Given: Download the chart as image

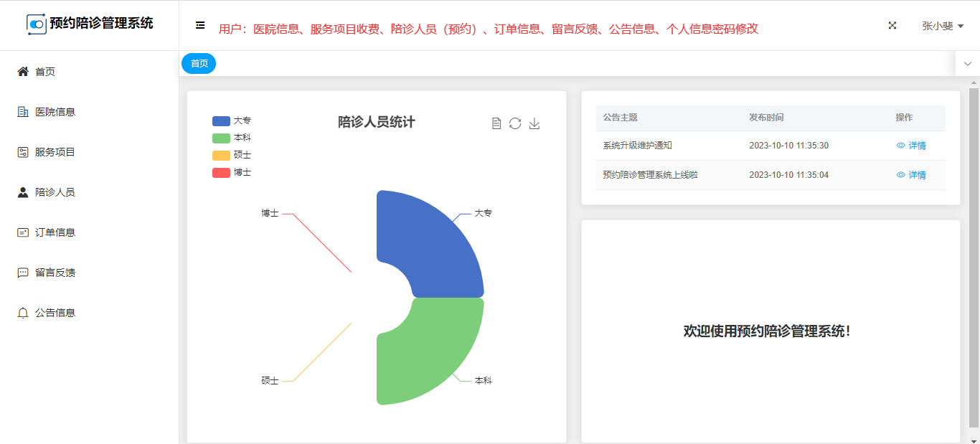Looking at the screenshot, I should coord(534,123).
